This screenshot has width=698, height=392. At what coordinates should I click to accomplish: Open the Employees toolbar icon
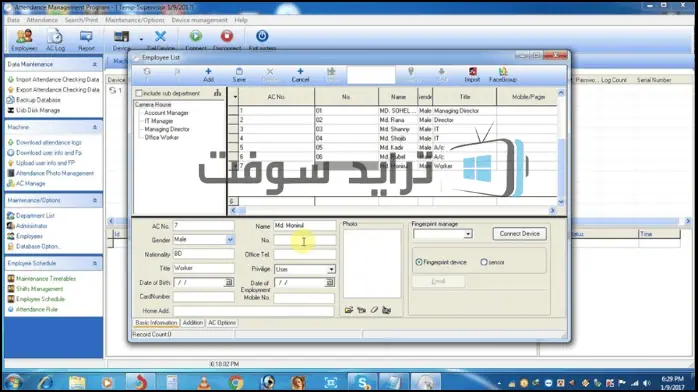pos(24,40)
